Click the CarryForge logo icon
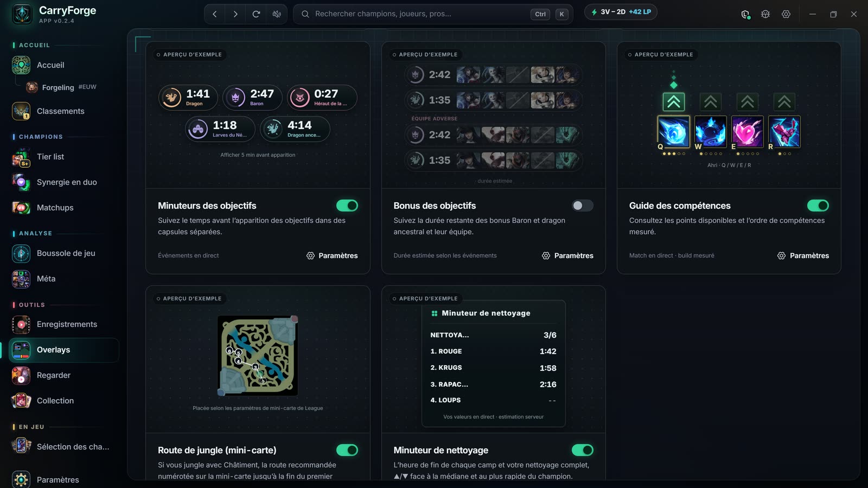 tap(22, 14)
